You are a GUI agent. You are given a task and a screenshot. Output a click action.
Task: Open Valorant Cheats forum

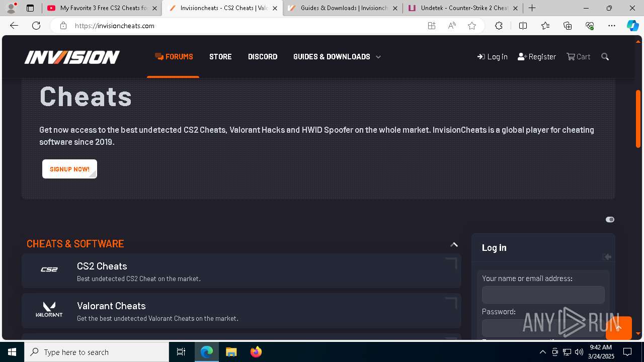click(x=111, y=306)
